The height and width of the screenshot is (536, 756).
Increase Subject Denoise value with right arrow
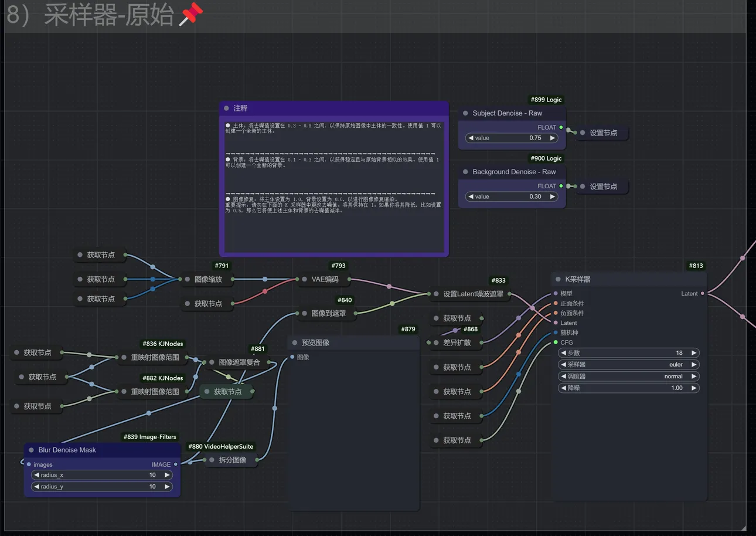click(552, 138)
